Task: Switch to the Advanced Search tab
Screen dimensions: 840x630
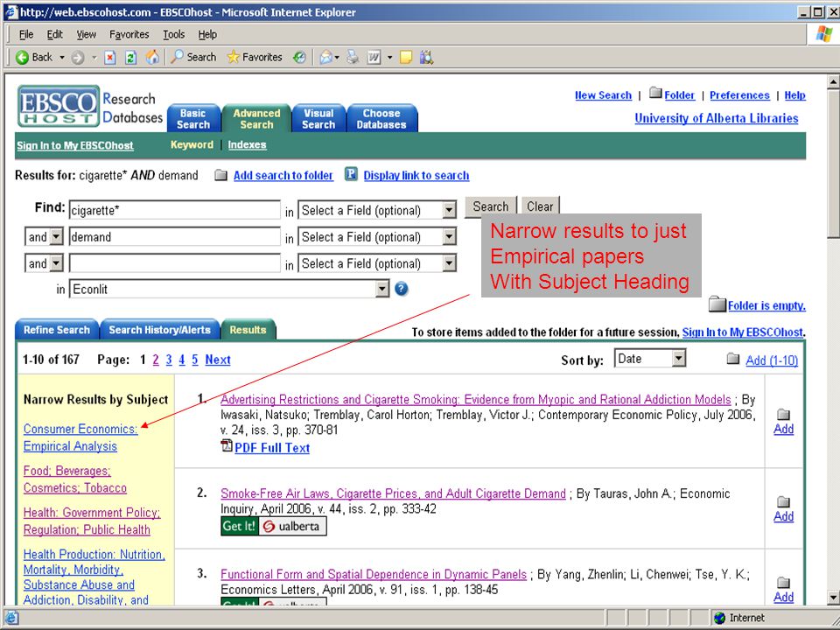Action: 256,118
